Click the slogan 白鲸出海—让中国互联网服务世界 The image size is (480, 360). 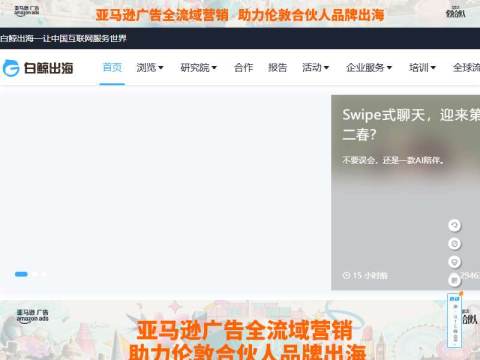pyautogui.click(x=63, y=38)
